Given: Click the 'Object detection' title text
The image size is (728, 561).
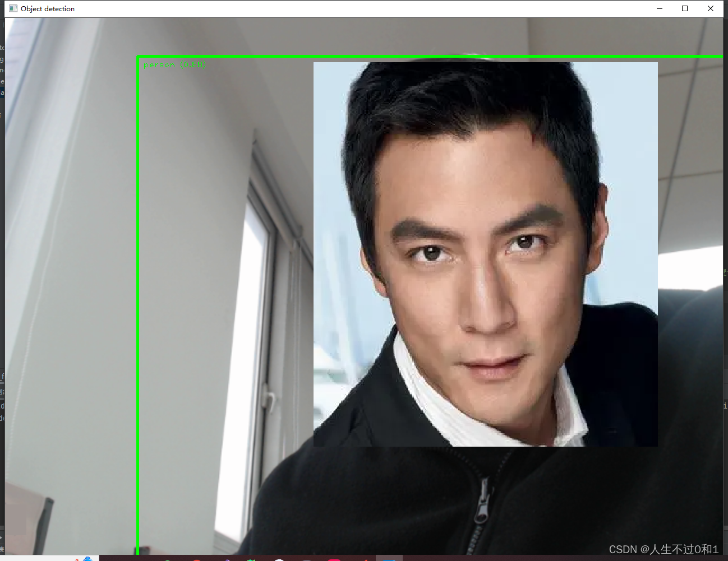Looking at the screenshot, I should (47, 8).
